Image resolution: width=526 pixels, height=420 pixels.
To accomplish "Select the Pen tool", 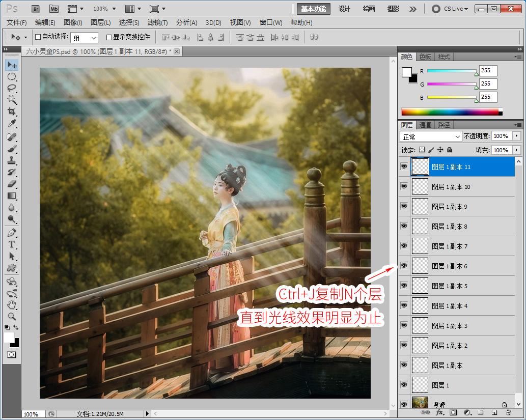I will (x=12, y=233).
